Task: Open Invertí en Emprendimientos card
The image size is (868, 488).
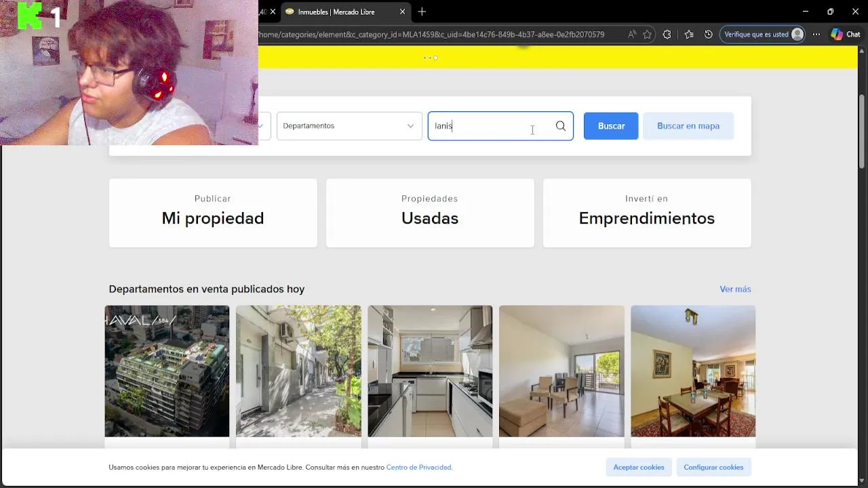Action: [647, 213]
